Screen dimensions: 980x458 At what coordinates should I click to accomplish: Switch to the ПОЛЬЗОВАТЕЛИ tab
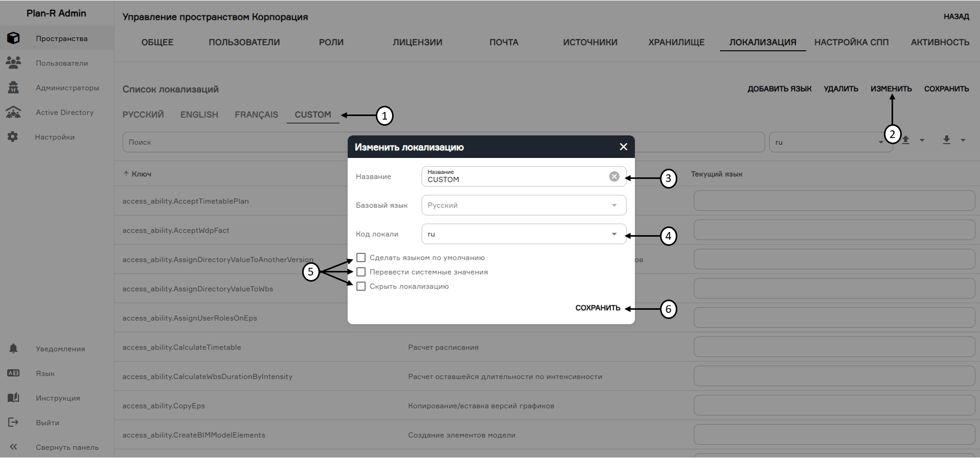[x=244, y=42]
